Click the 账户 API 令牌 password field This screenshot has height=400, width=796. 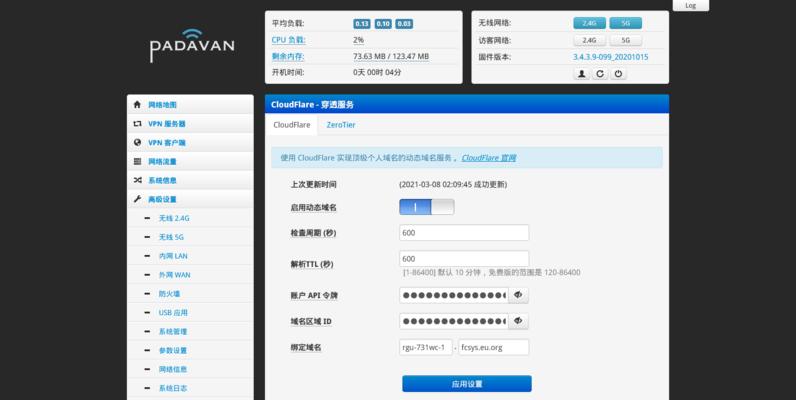pyautogui.click(x=454, y=295)
